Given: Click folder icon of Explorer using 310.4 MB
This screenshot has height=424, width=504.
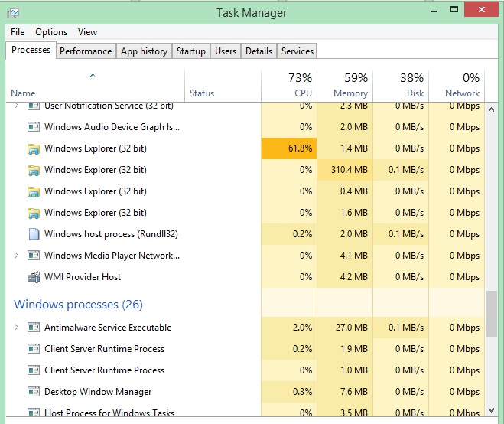Looking at the screenshot, I should [34, 170].
